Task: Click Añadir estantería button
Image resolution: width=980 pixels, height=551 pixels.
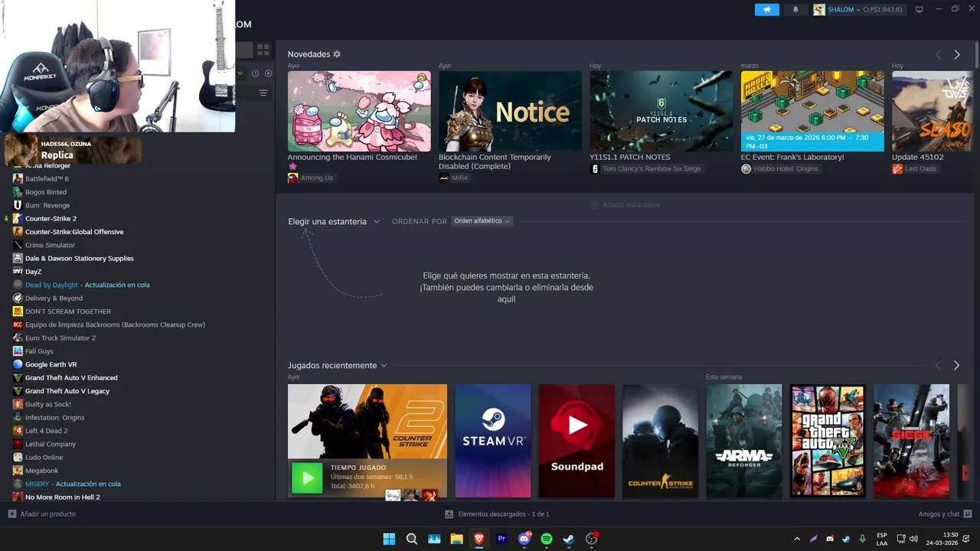Action: pos(625,204)
